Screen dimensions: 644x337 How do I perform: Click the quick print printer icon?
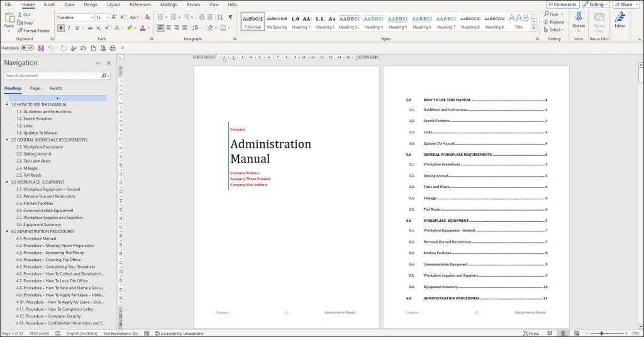(113, 48)
